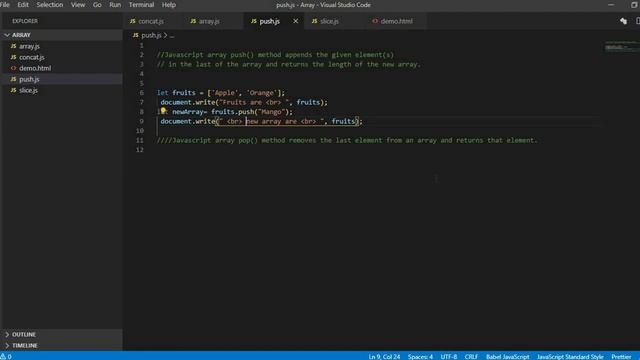This screenshot has width=640, height=360.
Task: Click the pop() method comment on line 11
Action: tap(347, 140)
